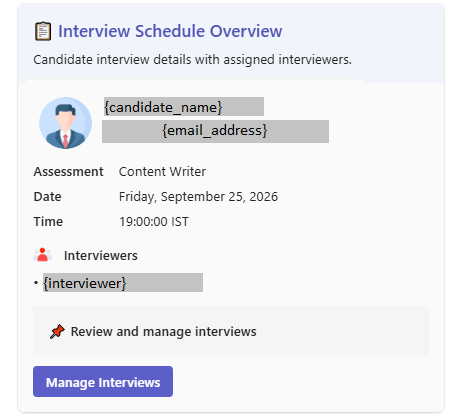The height and width of the screenshot is (415, 456).
Task: Click the time value 19:00:00 IST
Action: [154, 222]
